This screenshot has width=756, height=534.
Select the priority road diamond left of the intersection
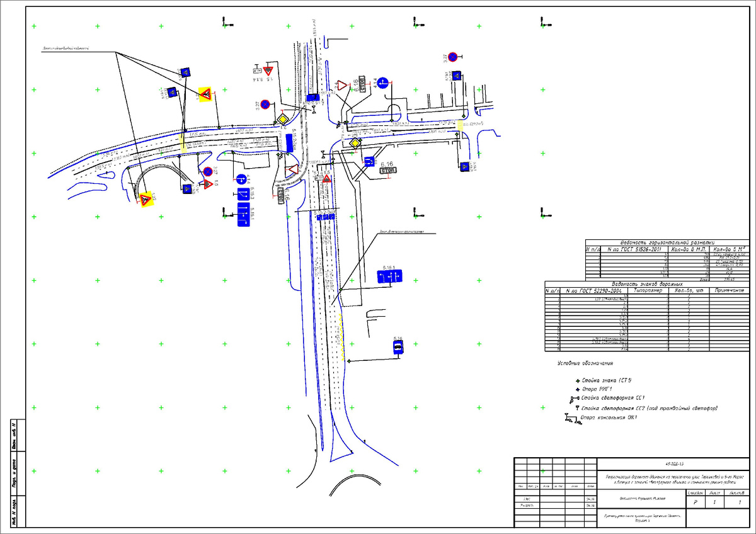[283, 119]
